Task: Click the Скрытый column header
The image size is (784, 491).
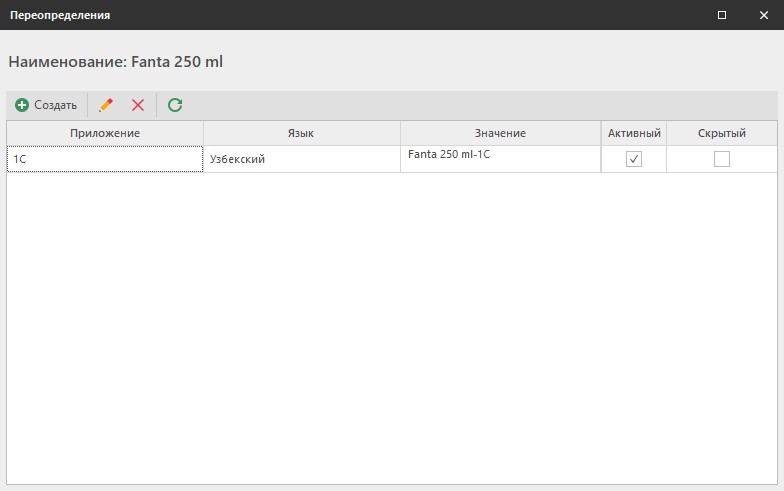Action: (x=721, y=133)
